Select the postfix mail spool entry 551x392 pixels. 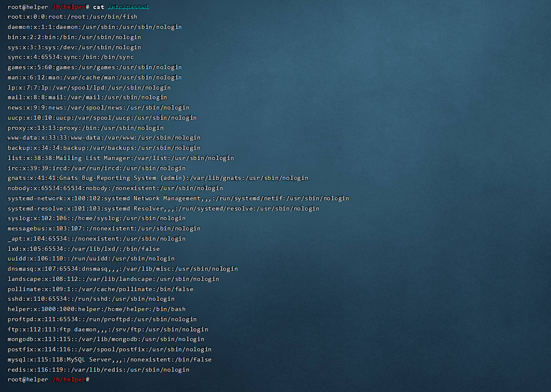(x=109, y=349)
